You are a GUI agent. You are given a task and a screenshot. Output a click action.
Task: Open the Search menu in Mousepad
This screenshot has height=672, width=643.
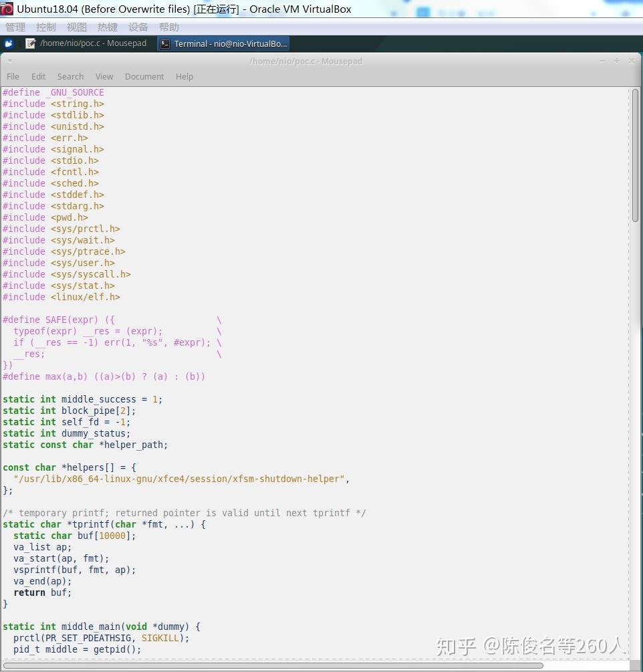70,77
